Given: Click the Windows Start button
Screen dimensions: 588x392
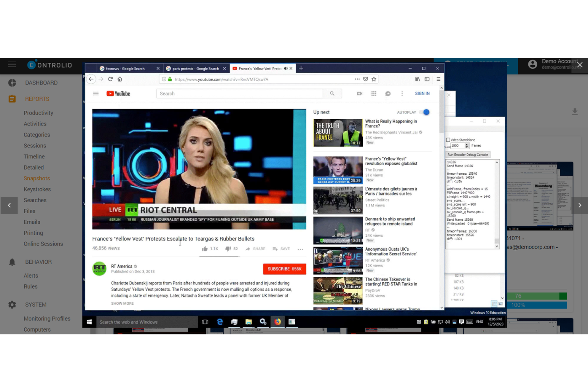Looking at the screenshot, I should pyautogui.click(x=89, y=322).
